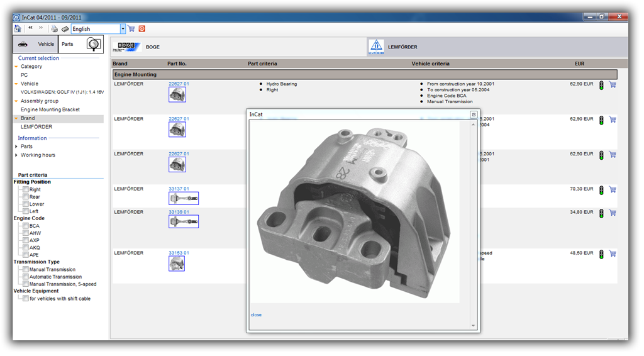This screenshot has width=644, height=356.
Task: Enable the AHW engine code filter
Action: pyautogui.click(x=25, y=233)
